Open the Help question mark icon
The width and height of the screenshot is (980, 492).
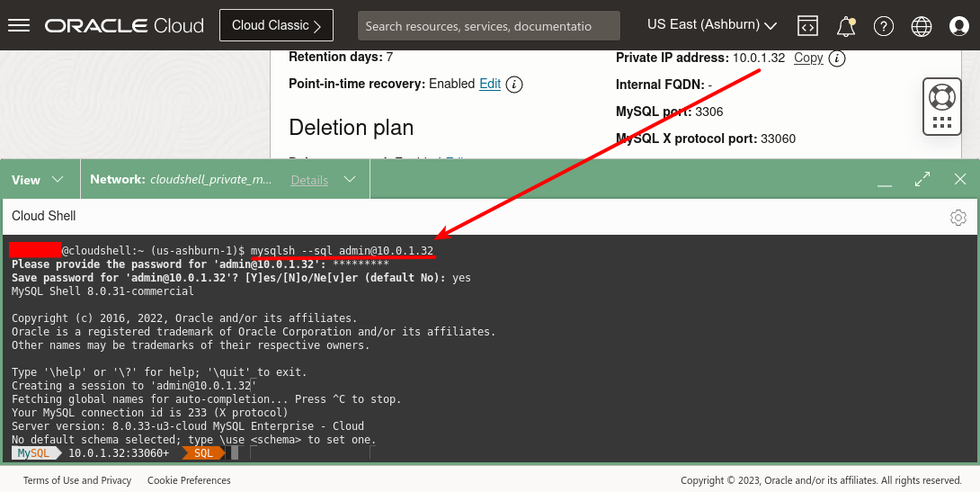tap(883, 25)
